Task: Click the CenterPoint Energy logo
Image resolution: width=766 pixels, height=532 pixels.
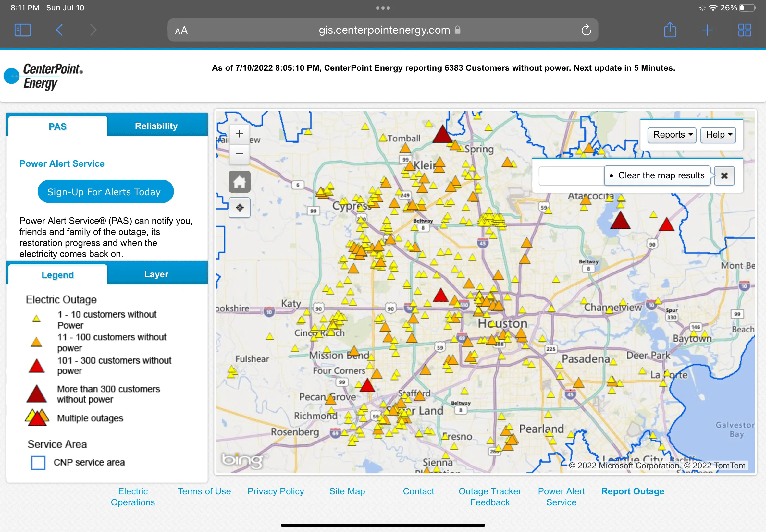Action: pyautogui.click(x=43, y=76)
